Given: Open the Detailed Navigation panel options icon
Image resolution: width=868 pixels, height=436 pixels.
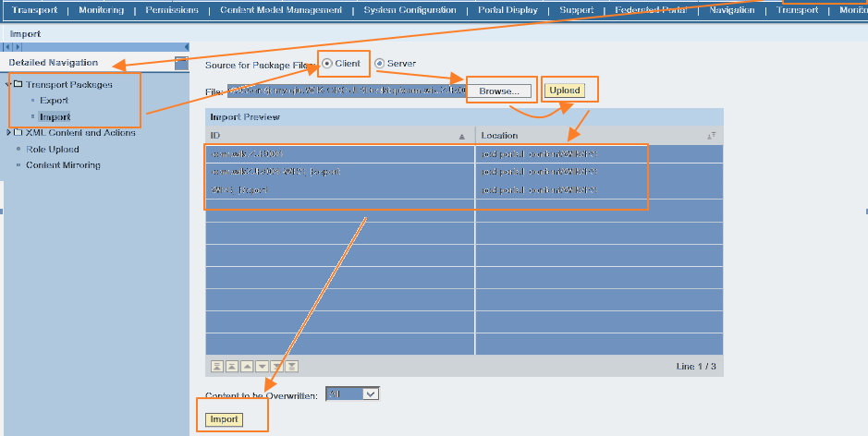Looking at the screenshot, I should coord(181,63).
